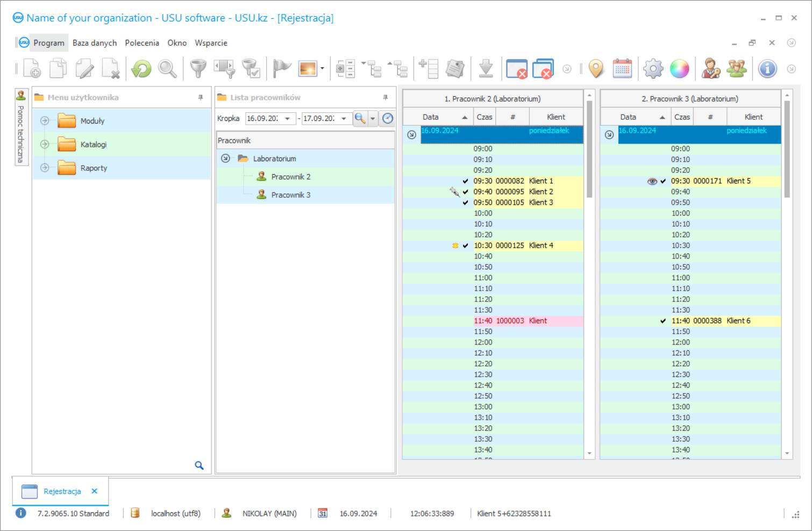This screenshot has height=531, width=812.
Task: Collapse the Laboratorium group
Action: point(226,159)
